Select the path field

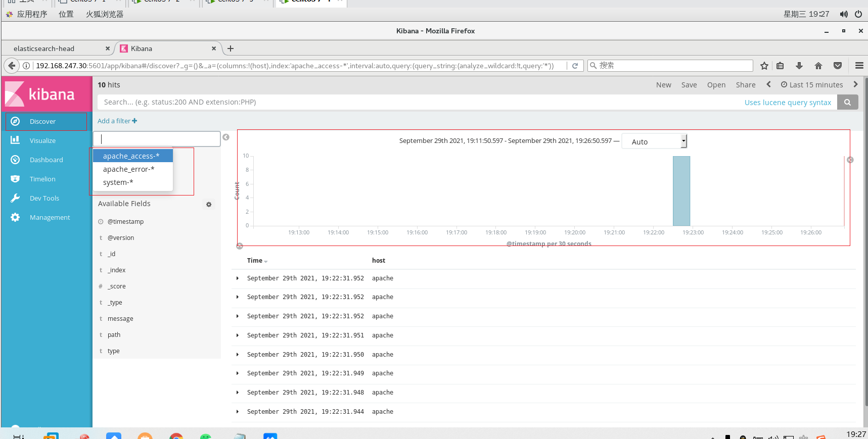coord(114,335)
